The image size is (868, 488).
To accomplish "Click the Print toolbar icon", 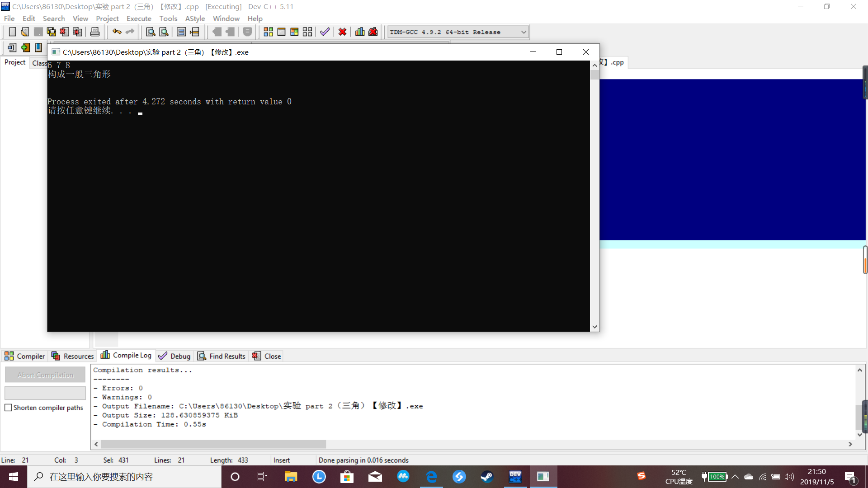I will [x=95, y=32].
